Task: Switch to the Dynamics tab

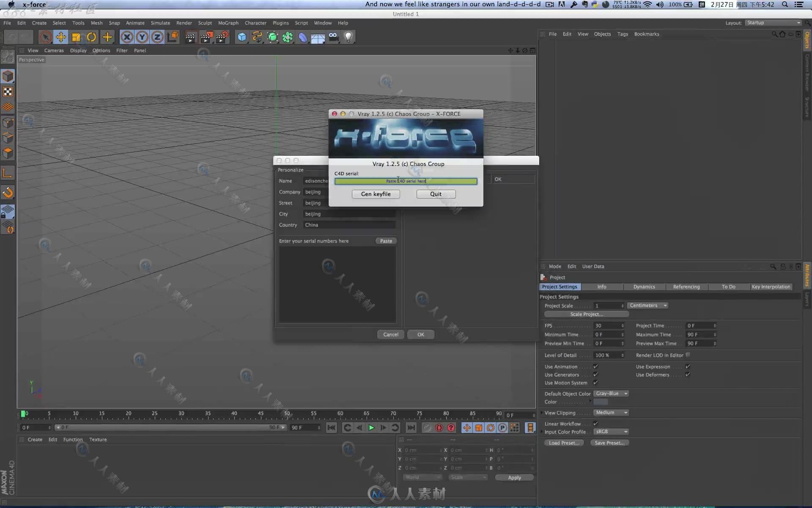Action: (x=644, y=287)
